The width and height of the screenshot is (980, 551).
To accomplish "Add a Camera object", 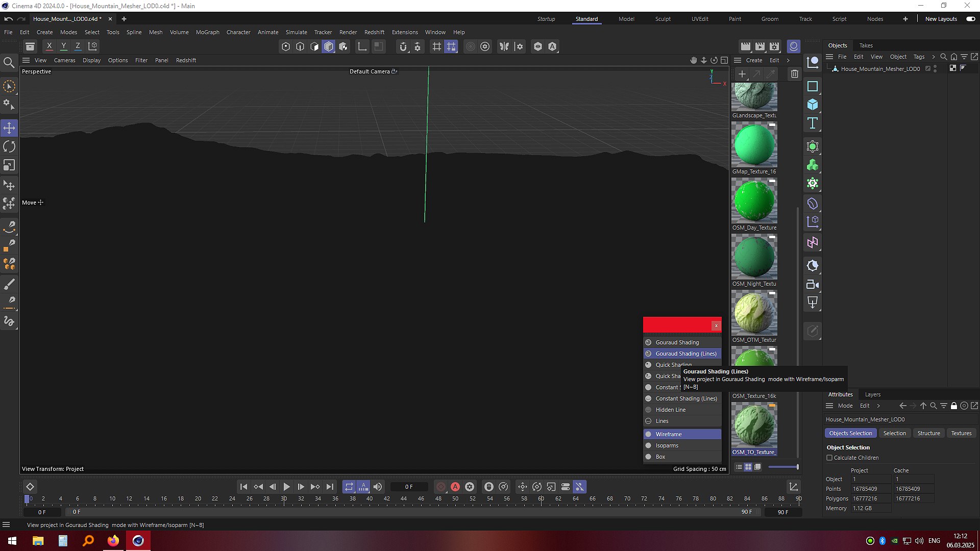I will (813, 285).
